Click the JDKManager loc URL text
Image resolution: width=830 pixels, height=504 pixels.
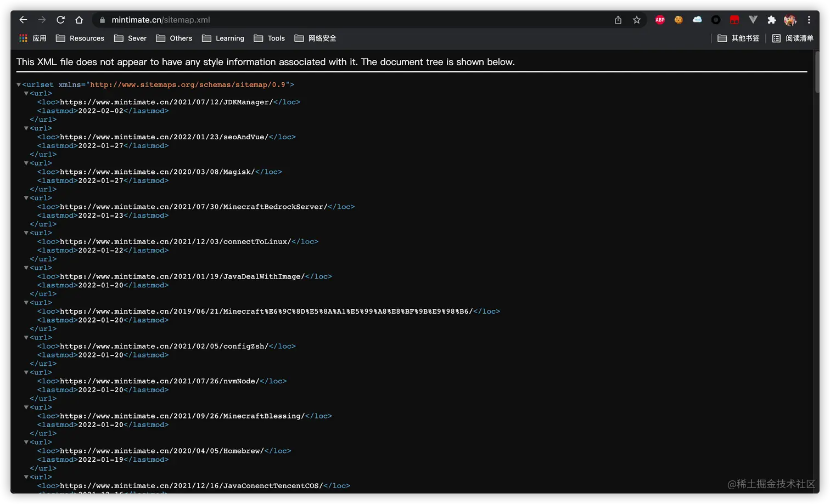(x=166, y=102)
